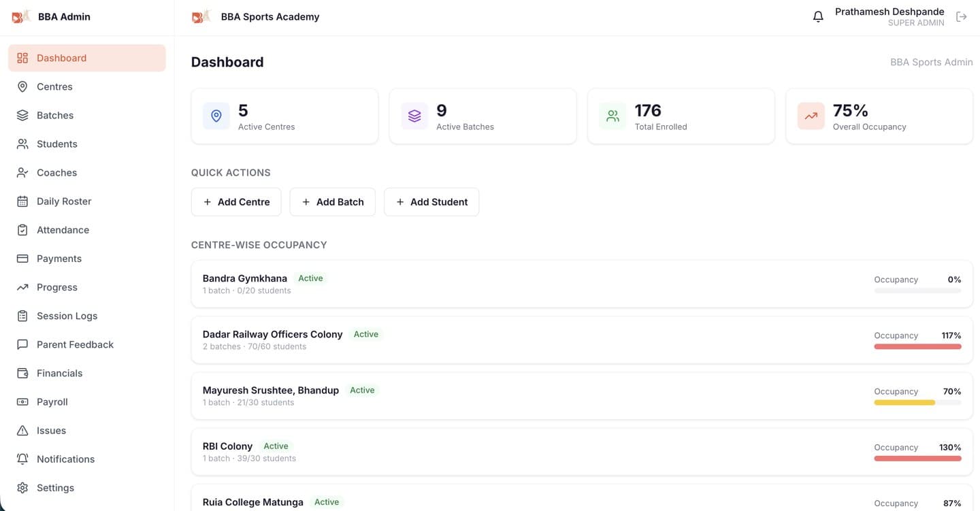Image resolution: width=980 pixels, height=511 pixels.
Task: Click the Overall Occupancy trend card icon
Action: point(811,116)
